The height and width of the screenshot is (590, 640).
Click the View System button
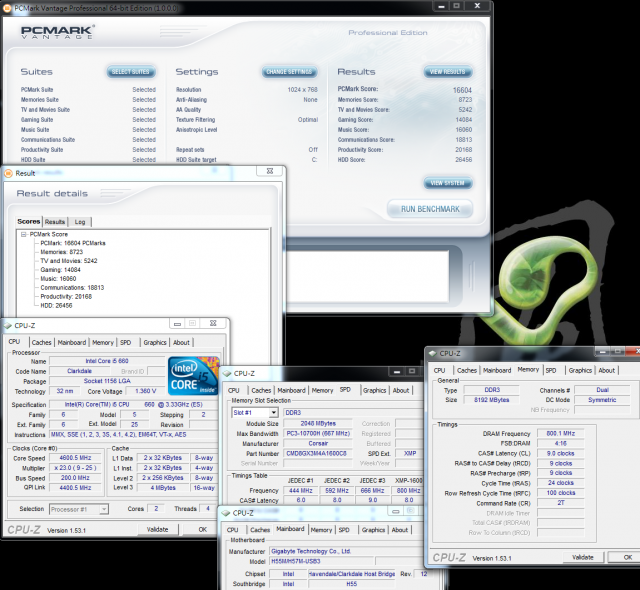coord(447,183)
